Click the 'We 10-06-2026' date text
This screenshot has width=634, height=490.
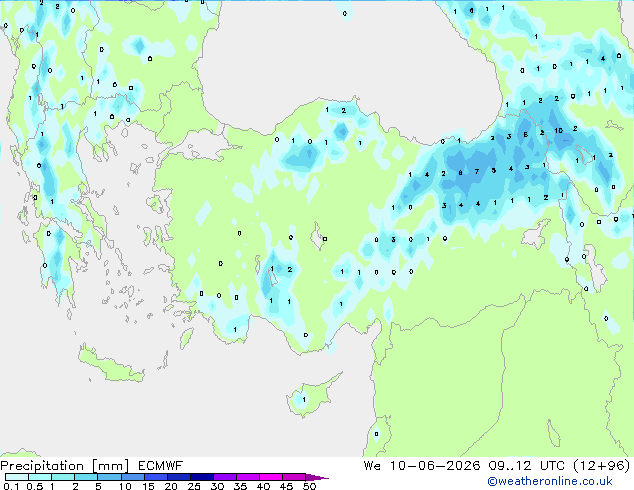pos(422,466)
